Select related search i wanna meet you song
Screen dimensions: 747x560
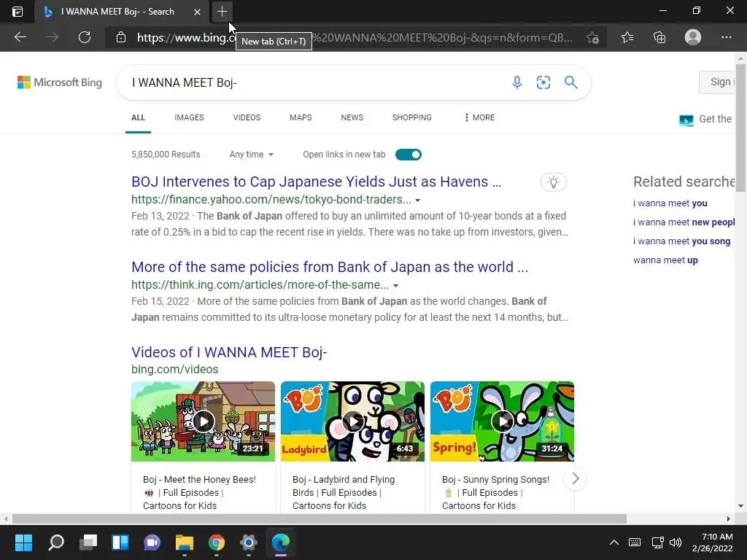click(x=682, y=241)
